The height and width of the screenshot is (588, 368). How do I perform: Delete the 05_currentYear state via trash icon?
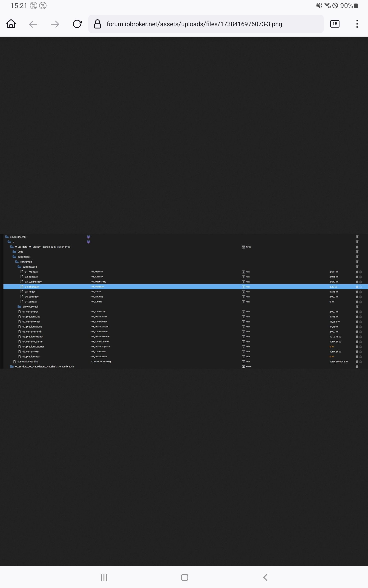[x=357, y=352]
